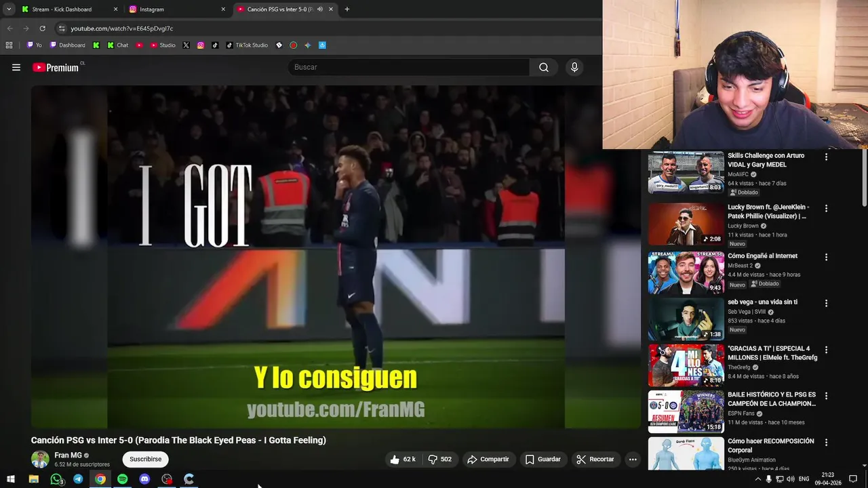Open Cómo hacer RECOMPOSICIÓN Corporal title

[771, 445]
